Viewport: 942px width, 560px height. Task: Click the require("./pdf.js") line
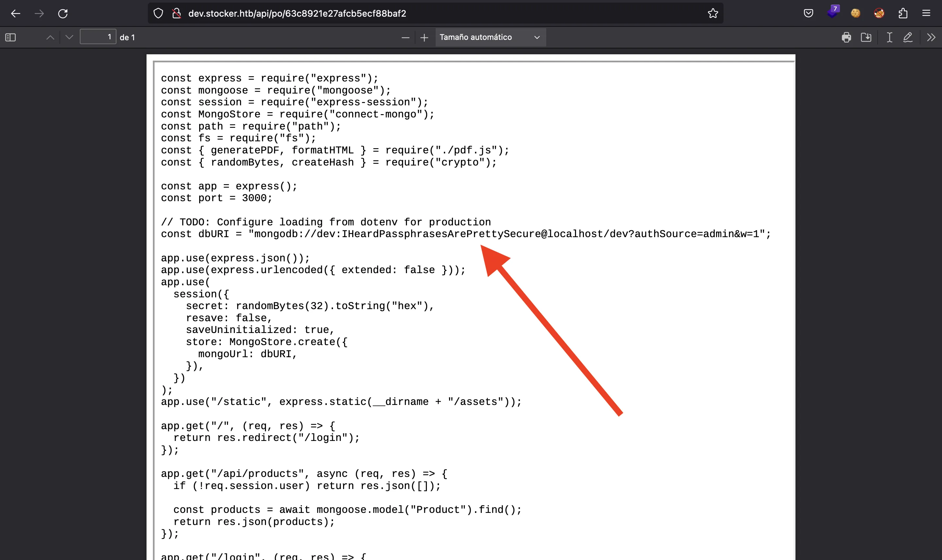pyautogui.click(x=335, y=150)
